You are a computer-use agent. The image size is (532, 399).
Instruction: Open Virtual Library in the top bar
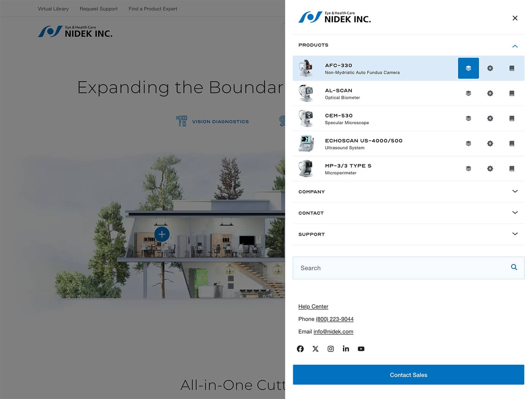click(x=53, y=9)
